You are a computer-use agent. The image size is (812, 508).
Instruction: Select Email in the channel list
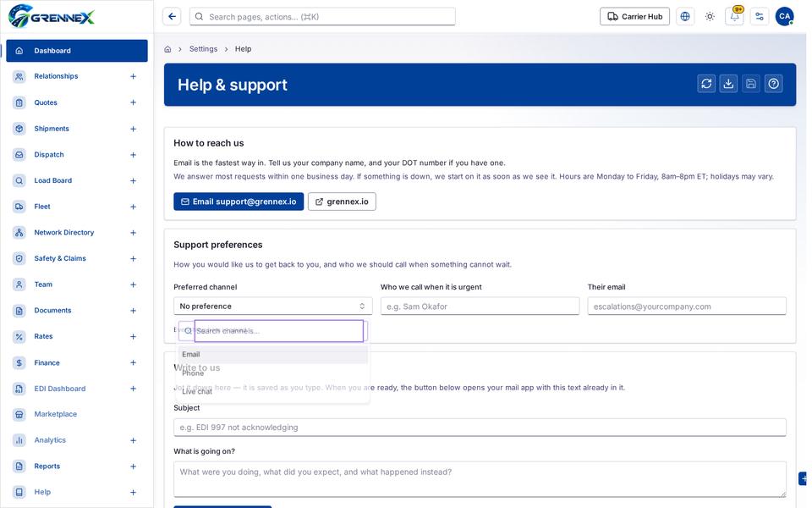[273, 355]
